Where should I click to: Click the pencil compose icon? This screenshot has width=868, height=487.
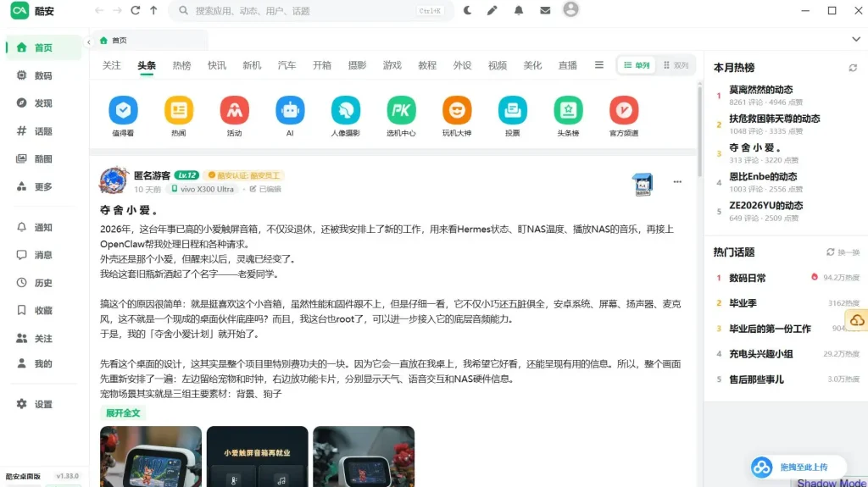(492, 10)
